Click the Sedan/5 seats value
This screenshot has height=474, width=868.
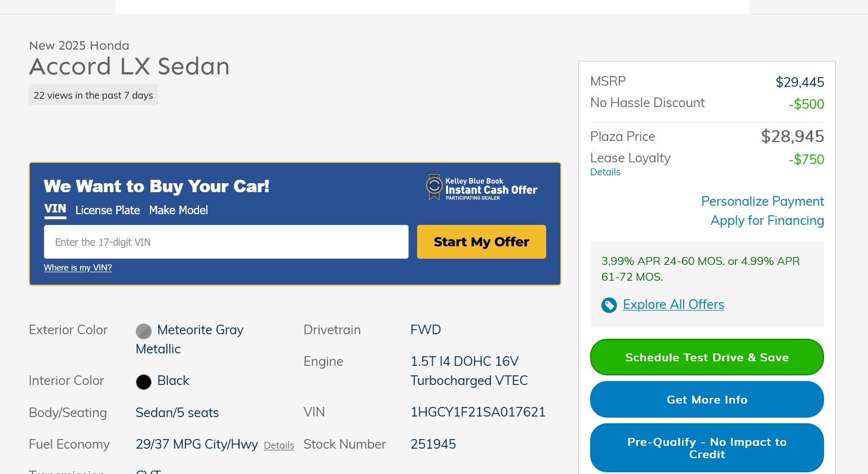point(177,413)
